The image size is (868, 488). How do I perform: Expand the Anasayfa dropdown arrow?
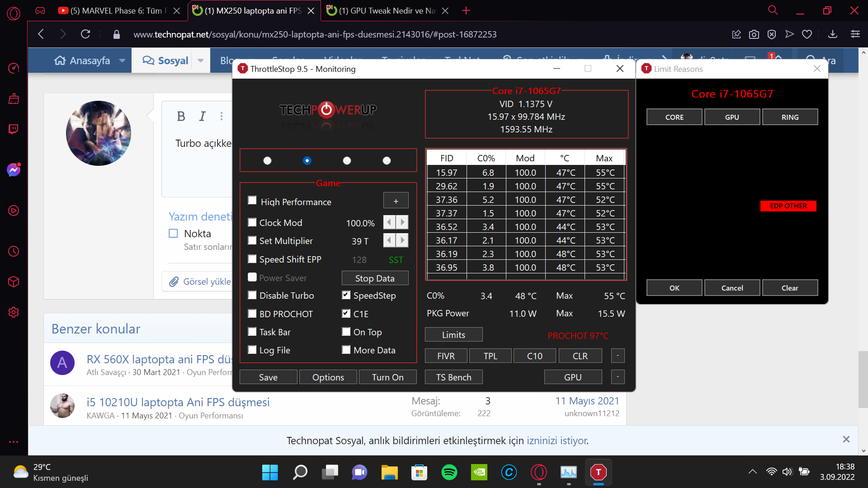point(122,61)
